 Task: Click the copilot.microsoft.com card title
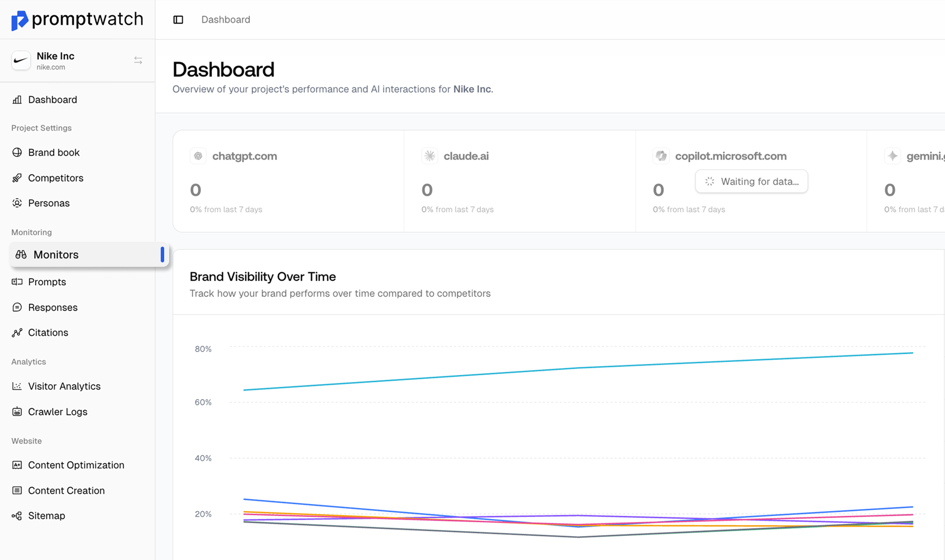[x=731, y=156]
